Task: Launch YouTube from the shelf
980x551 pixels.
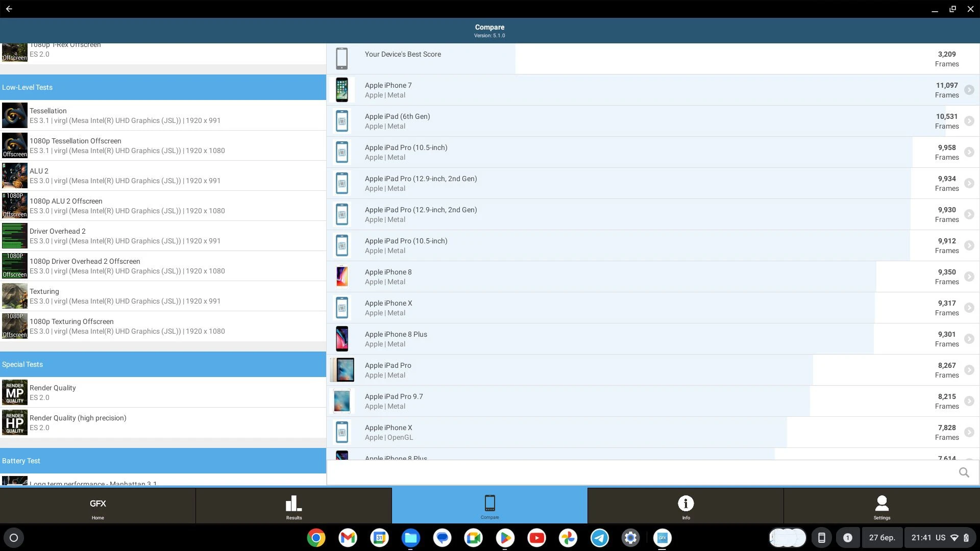Action: (536, 538)
